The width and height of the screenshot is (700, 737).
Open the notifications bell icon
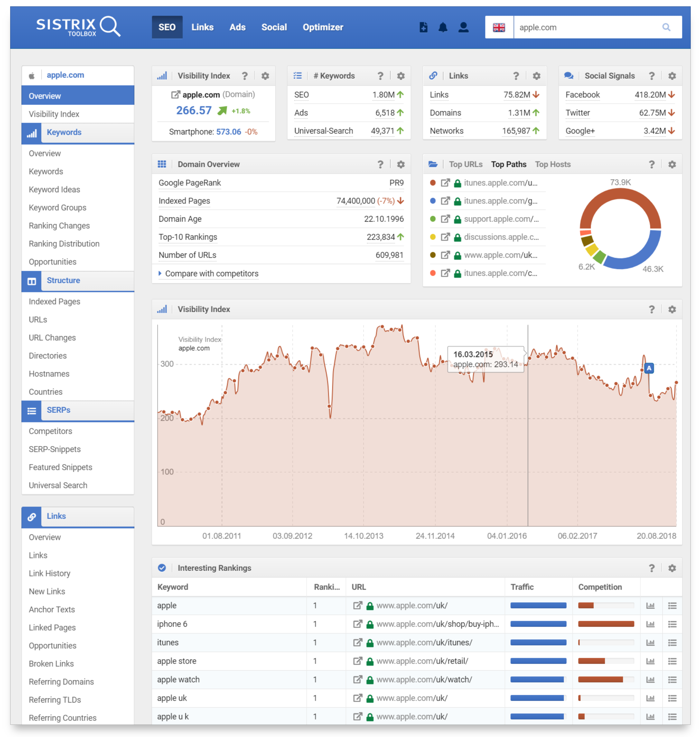443,27
